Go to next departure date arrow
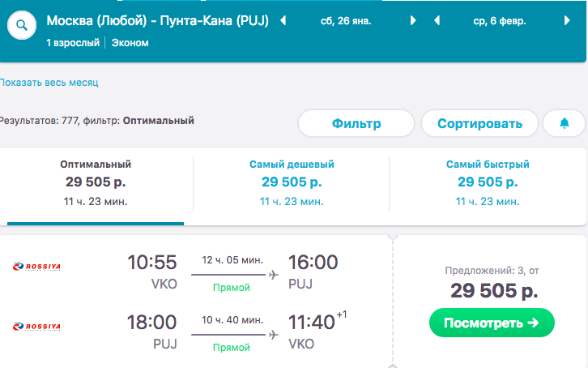The width and height of the screenshot is (588, 368). pos(413,20)
